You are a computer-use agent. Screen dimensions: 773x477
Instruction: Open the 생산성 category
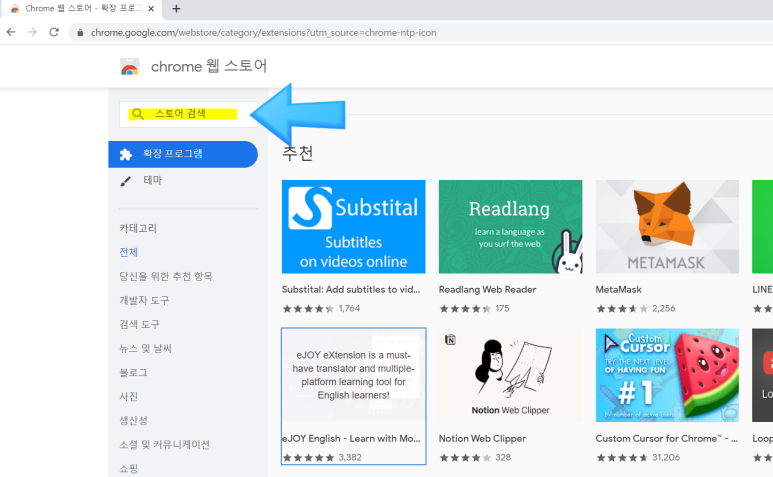(134, 421)
